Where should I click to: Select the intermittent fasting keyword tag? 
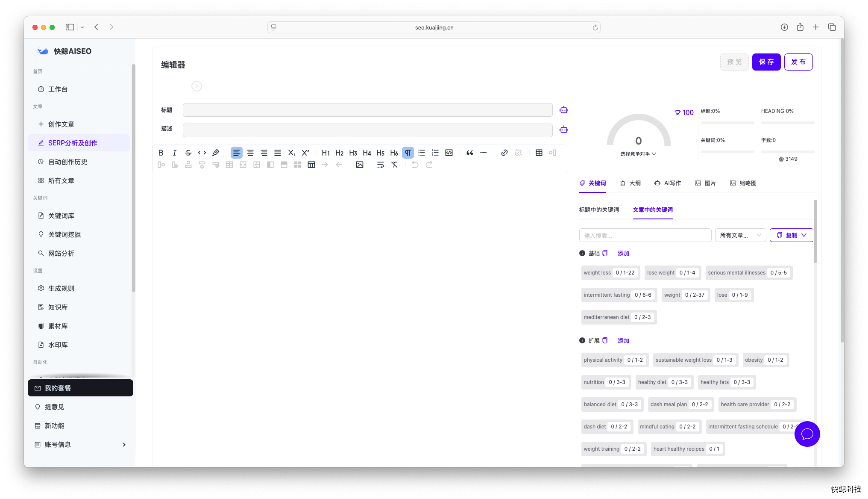[x=619, y=295]
